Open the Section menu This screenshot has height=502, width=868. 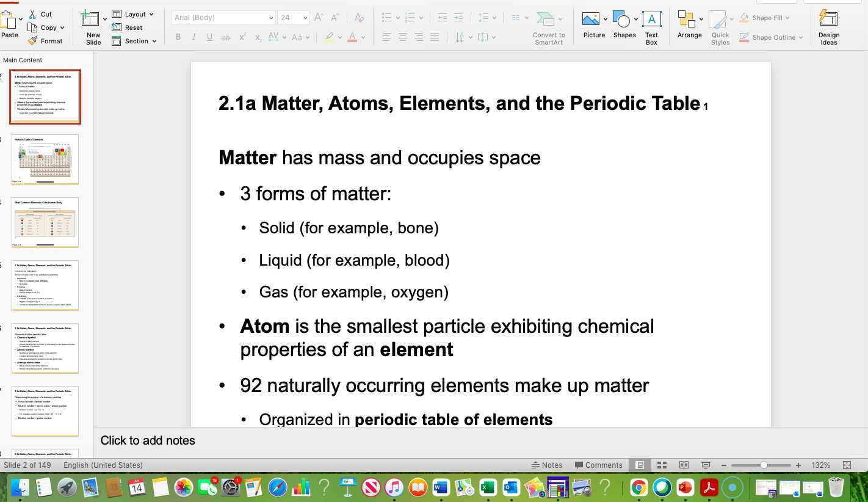click(x=135, y=41)
